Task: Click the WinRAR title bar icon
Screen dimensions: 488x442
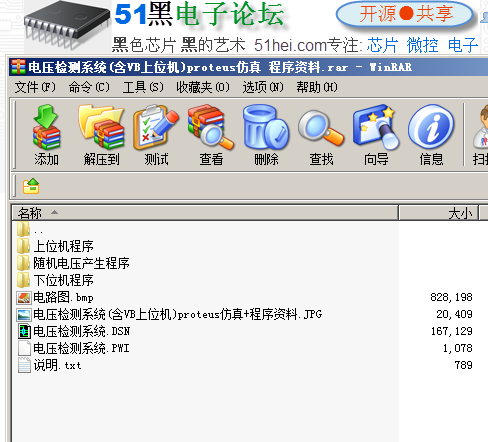Action: 18,67
